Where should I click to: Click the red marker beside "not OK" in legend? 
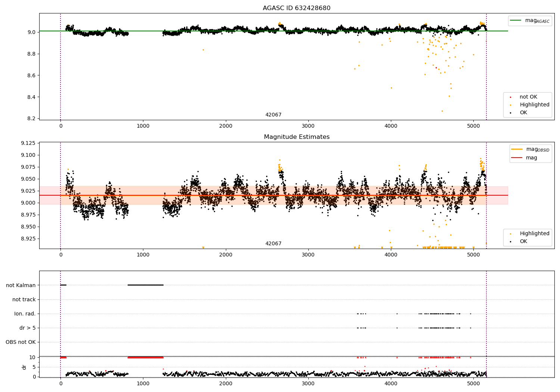click(511, 97)
